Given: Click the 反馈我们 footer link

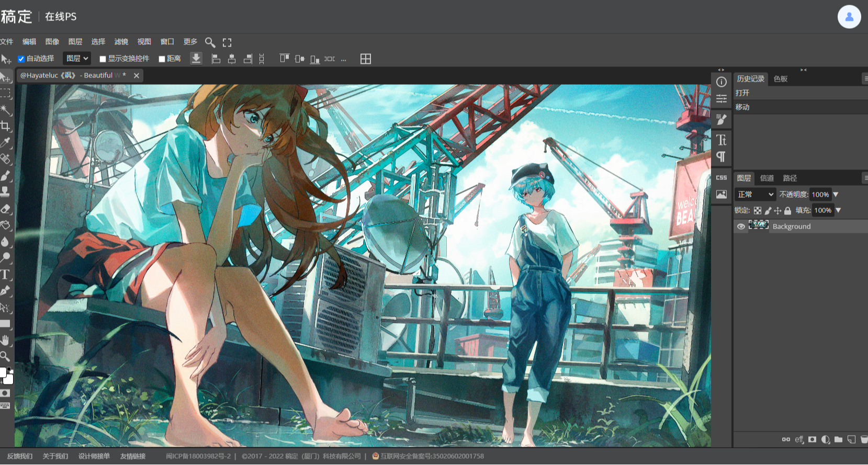Looking at the screenshot, I should click(20, 456).
